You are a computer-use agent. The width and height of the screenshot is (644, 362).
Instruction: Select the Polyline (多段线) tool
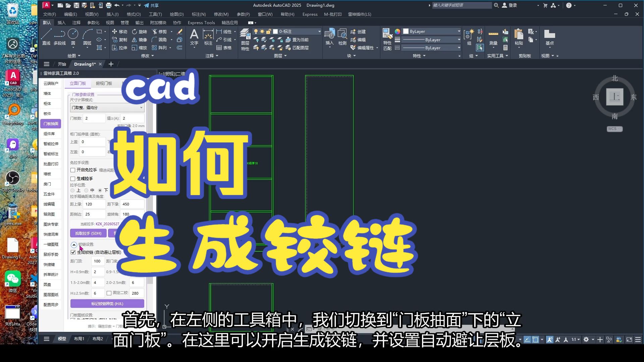pos(60,37)
